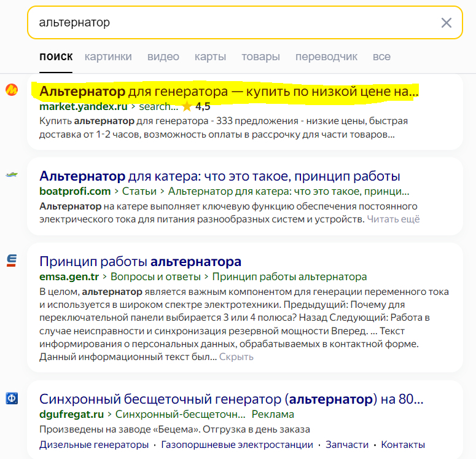Select the поиск tab
This screenshot has width=476, height=459.
pos(56,57)
